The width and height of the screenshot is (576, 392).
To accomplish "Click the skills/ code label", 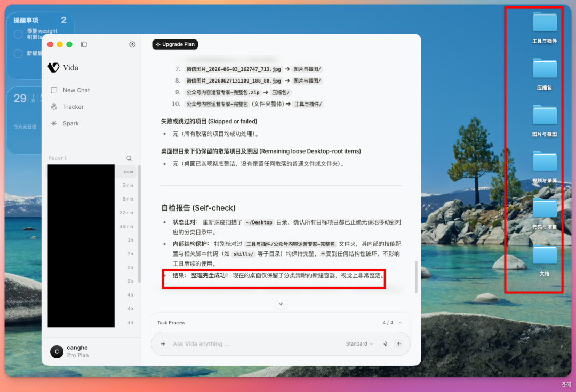I will pyautogui.click(x=243, y=254).
